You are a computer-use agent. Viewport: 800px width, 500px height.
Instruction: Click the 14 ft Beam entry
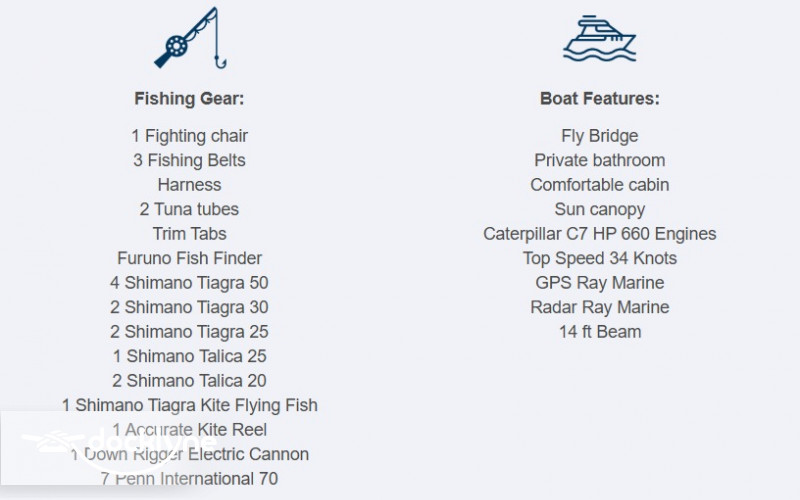point(599,332)
